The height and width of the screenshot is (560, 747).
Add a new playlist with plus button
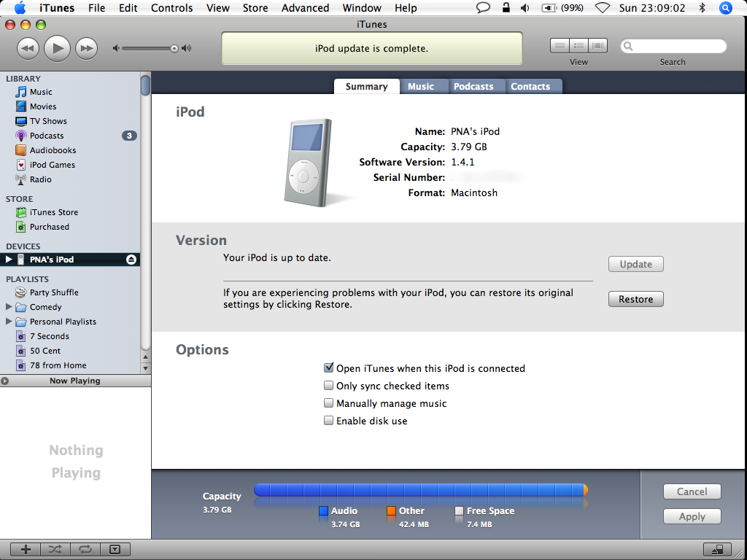click(x=26, y=550)
